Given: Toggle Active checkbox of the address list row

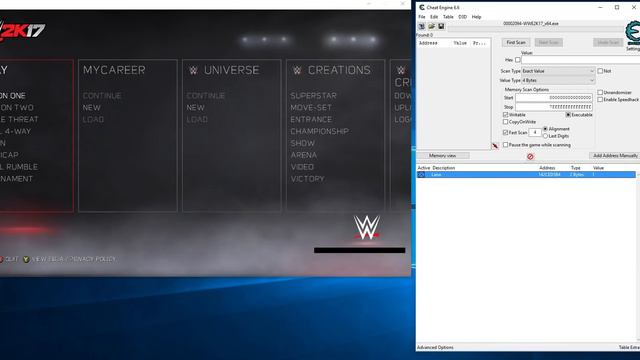Looking at the screenshot, I should pos(421,175).
